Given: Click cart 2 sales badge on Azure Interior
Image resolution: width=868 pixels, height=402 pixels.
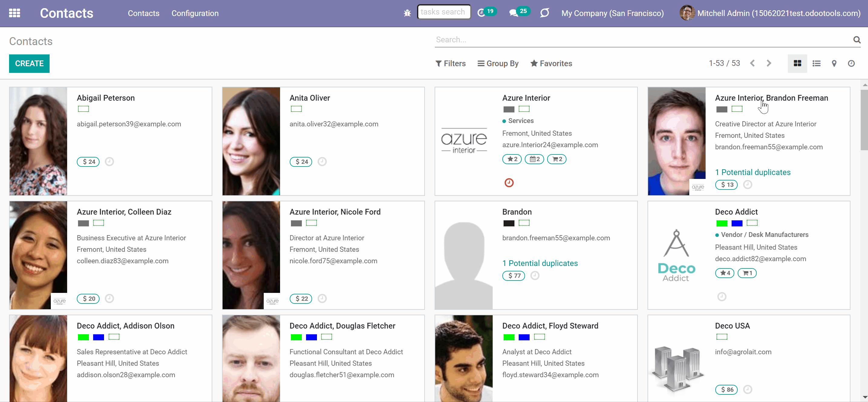Looking at the screenshot, I should 557,159.
